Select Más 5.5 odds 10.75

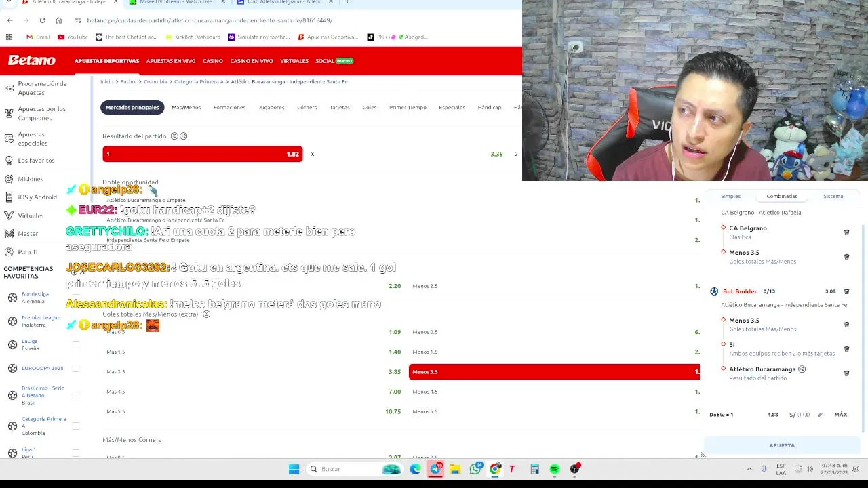pyautogui.click(x=254, y=411)
